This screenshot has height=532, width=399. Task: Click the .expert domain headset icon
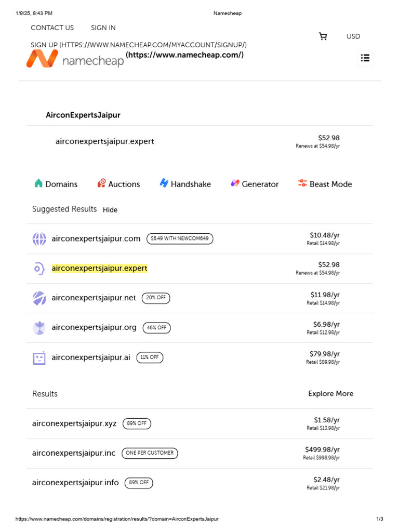coord(39,269)
